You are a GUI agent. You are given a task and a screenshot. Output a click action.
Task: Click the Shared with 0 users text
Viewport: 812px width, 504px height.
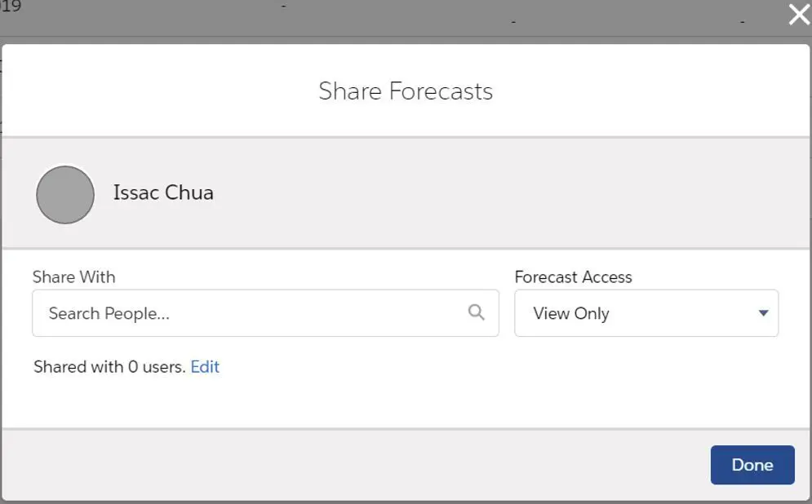tap(109, 366)
